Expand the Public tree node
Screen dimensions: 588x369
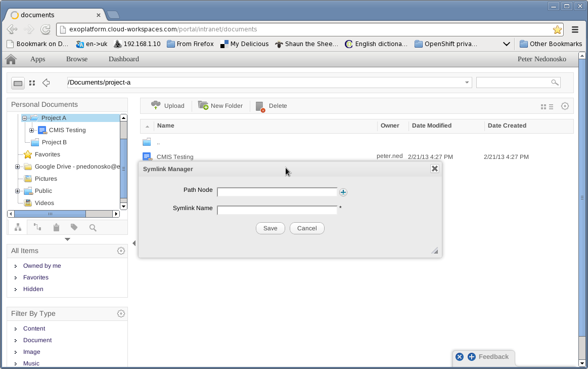click(x=17, y=191)
